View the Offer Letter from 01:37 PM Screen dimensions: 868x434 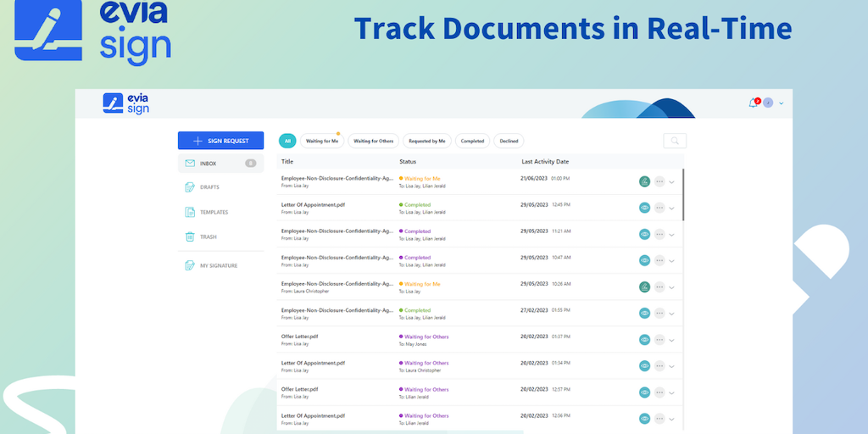pos(644,340)
